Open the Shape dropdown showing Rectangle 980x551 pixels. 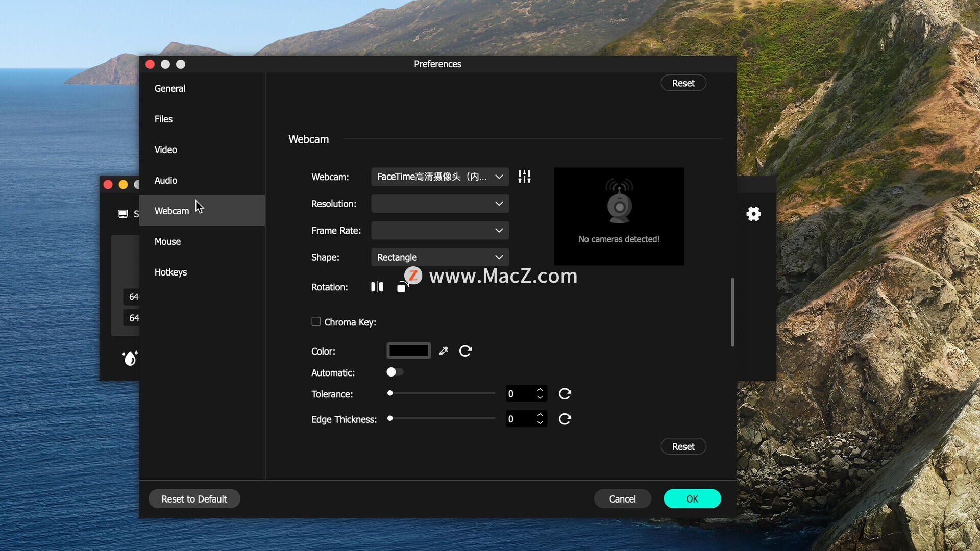pyautogui.click(x=439, y=257)
